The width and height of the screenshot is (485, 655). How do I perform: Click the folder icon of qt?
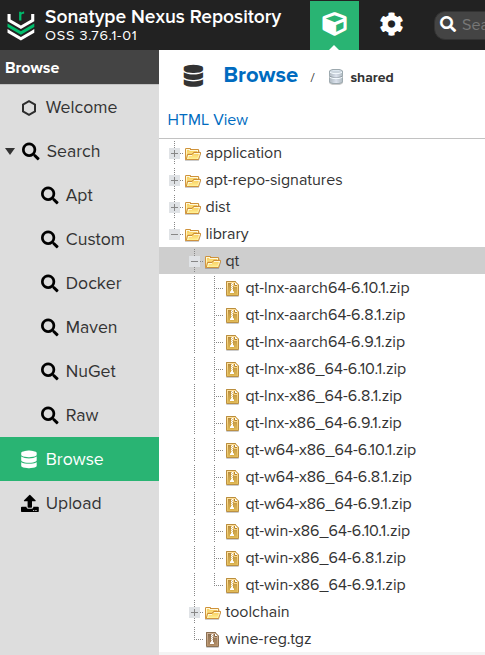213,262
